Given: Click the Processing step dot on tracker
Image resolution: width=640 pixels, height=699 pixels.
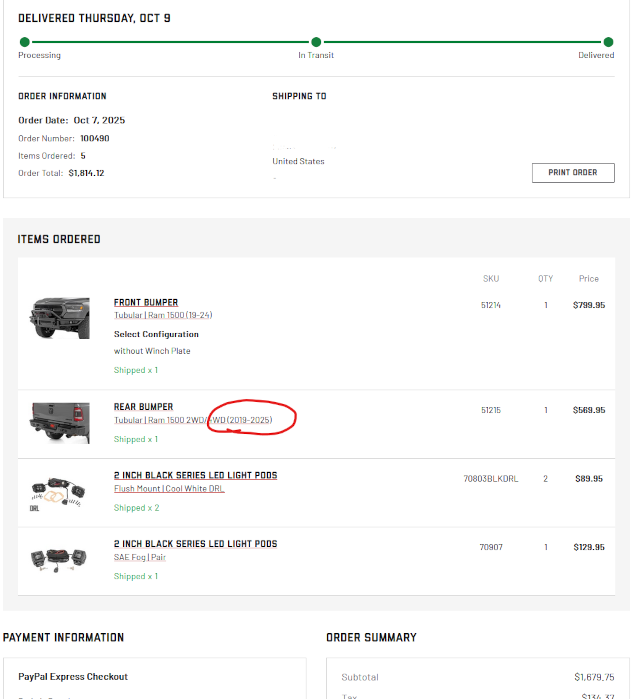Looking at the screenshot, I should (24, 42).
